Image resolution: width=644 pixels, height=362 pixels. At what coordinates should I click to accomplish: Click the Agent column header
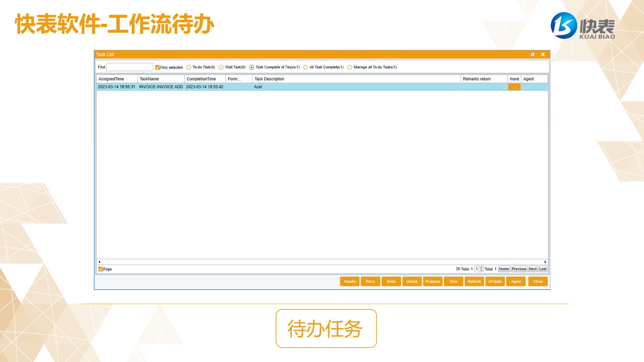(534, 79)
